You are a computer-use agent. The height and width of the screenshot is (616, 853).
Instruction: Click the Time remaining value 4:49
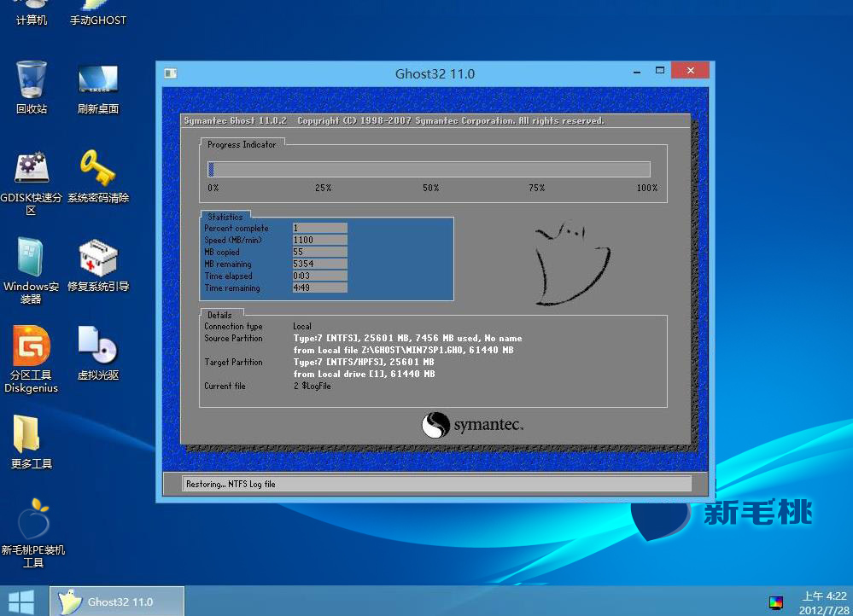[320, 288]
